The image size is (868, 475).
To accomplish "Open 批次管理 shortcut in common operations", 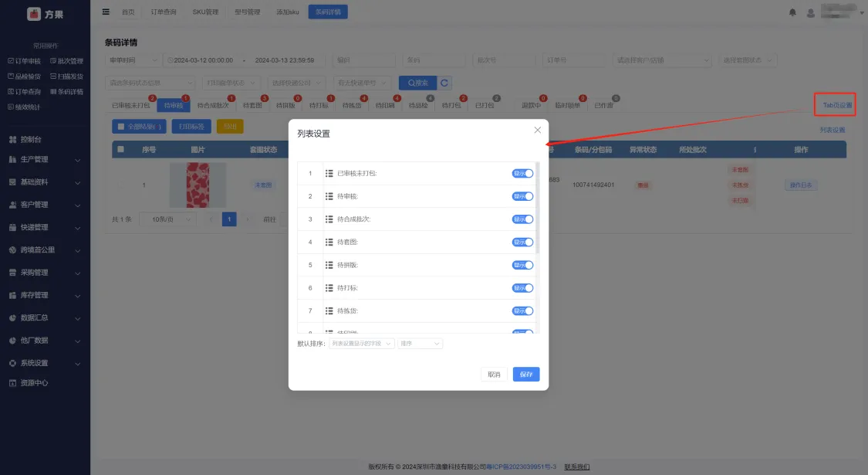I will [66, 61].
